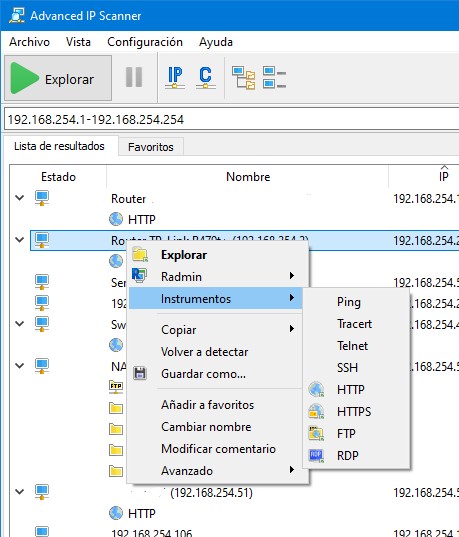Switch to the Favoritos tab
This screenshot has width=459, height=537.
[x=151, y=147]
